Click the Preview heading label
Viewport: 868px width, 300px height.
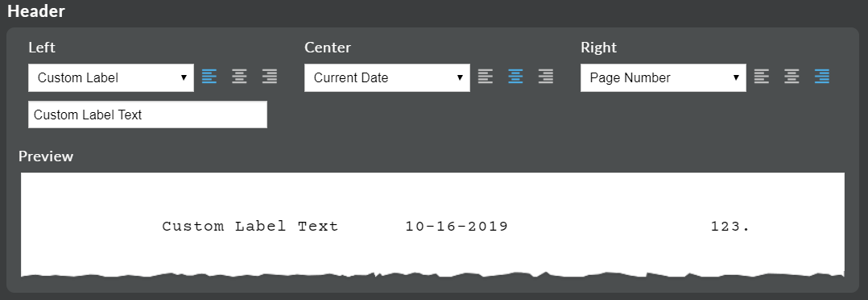(x=46, y=156)
